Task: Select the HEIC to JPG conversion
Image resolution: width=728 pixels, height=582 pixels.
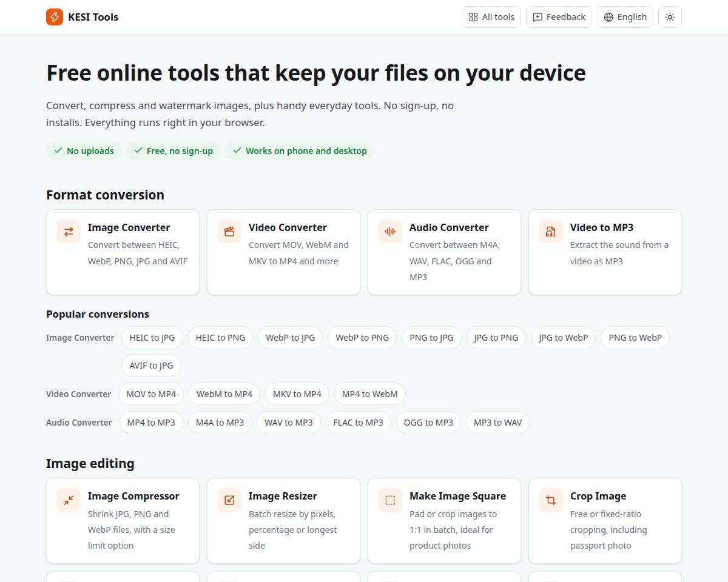Action: coord(152,338)
